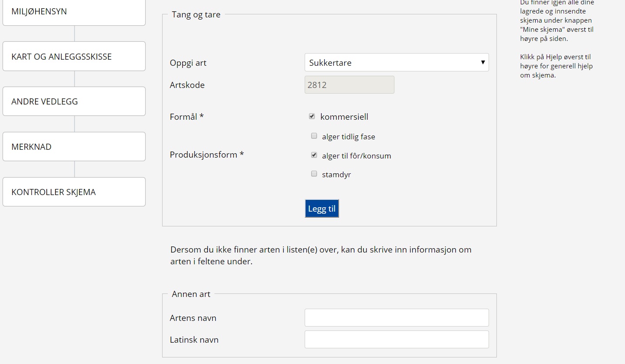Screen dimensions: 625x364
Task: Click the Artens navn text field
Action: click(396, 318)
